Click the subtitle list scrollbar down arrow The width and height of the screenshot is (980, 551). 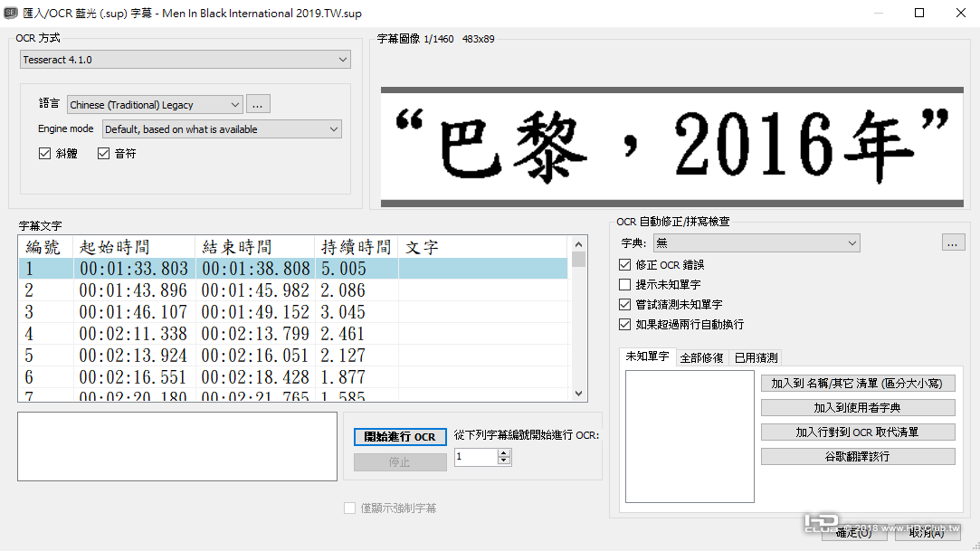click(x=577, y=393)
